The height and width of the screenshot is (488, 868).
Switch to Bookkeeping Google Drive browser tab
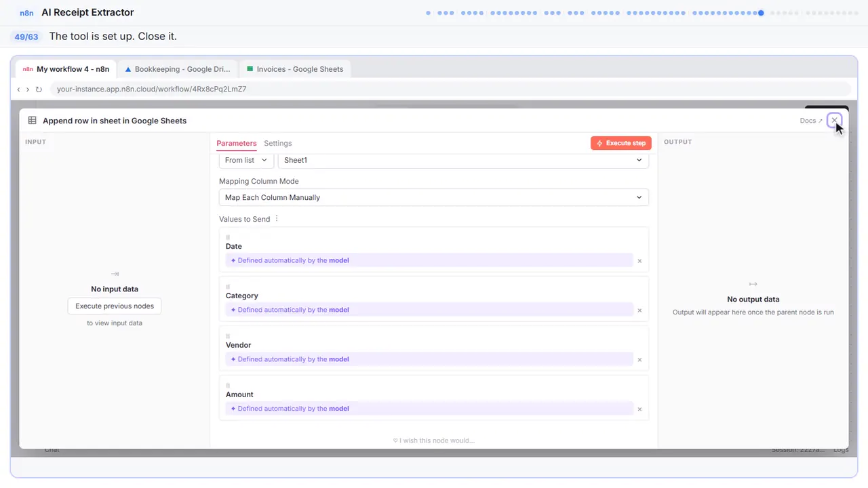(178, 69)
